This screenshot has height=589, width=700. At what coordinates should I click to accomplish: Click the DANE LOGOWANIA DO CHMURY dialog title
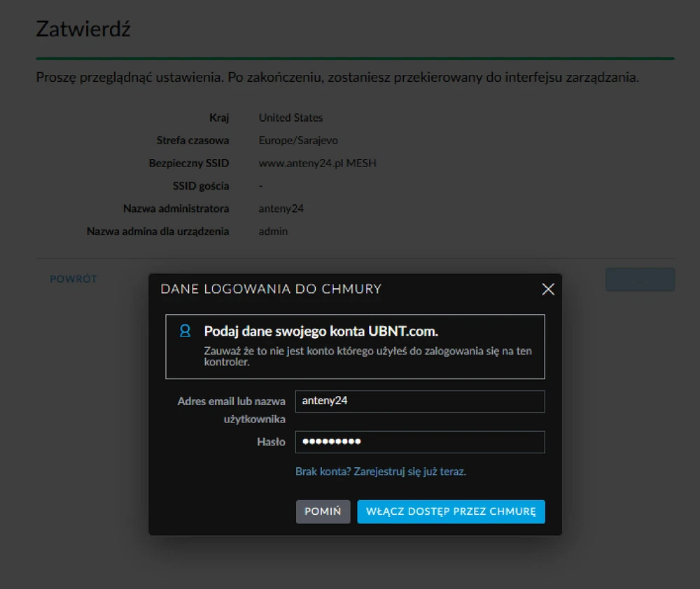pos(271,289)
